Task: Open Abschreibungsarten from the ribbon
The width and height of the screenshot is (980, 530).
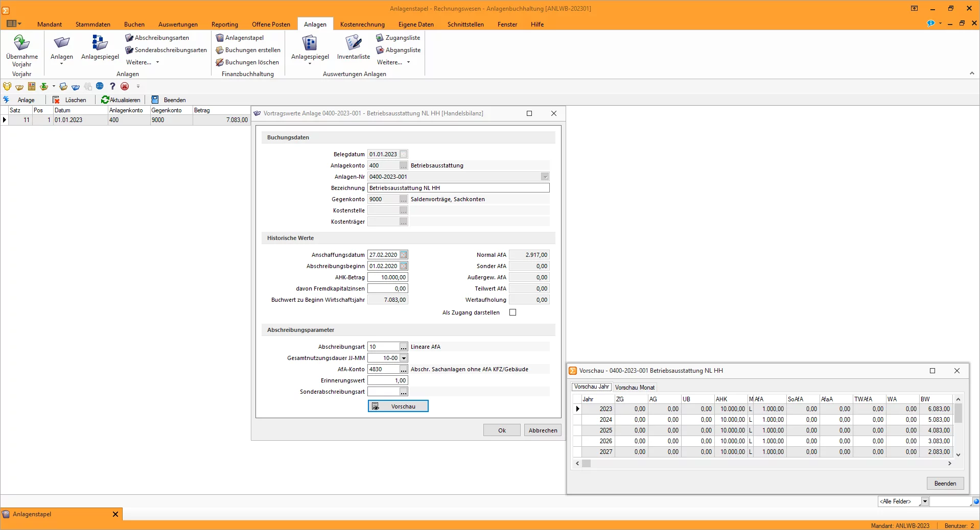Action: coord(157,38)
